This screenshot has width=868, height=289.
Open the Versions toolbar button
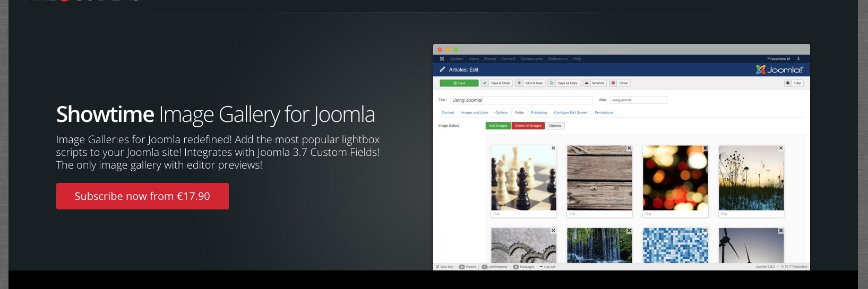click(595, 83)
